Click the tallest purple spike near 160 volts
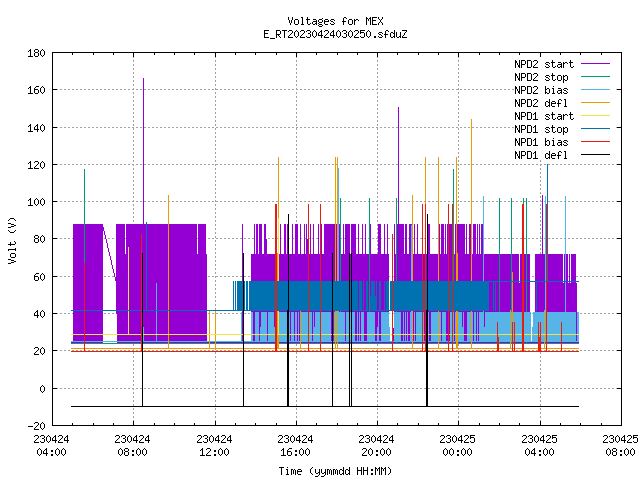 pyautogui.click(x=143, y=122)
